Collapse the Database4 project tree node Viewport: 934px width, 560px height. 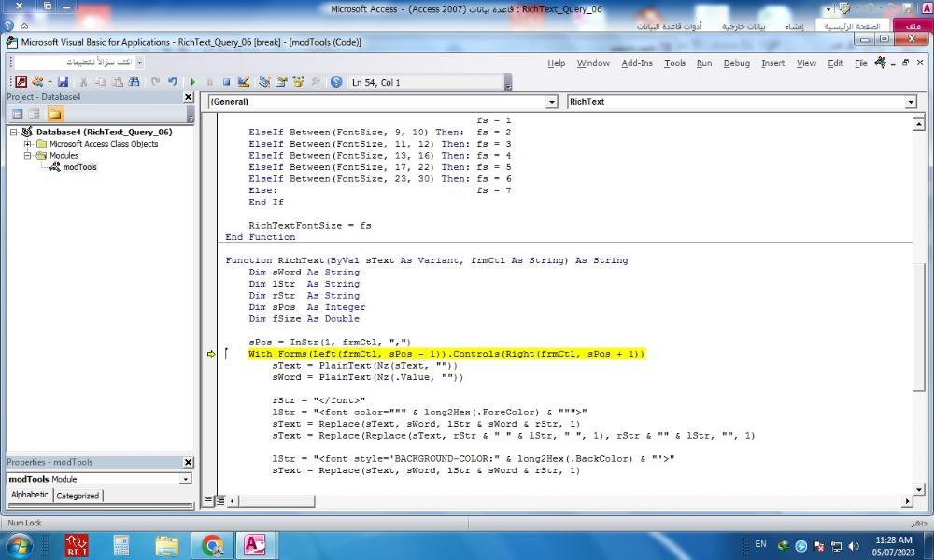14,133
